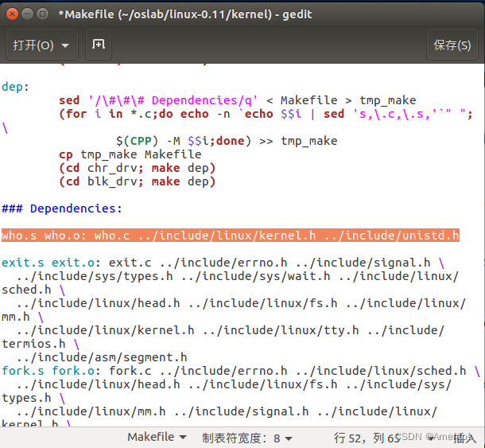485x448 pixels.
Task: Click the highlighted who.s who.o dependency line
Action: point(231,236)
